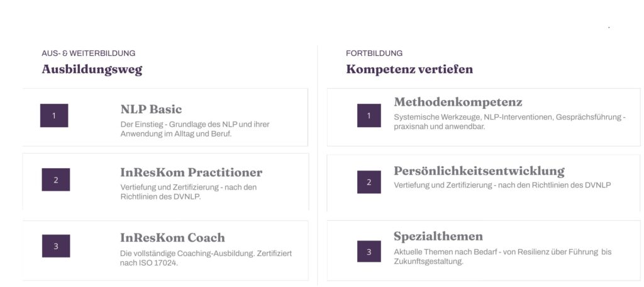Click the NLP Basic description about Alltag und Beruf
This screenshot has height=287, width=644.
pyautogui.click(x=195, y=129)
